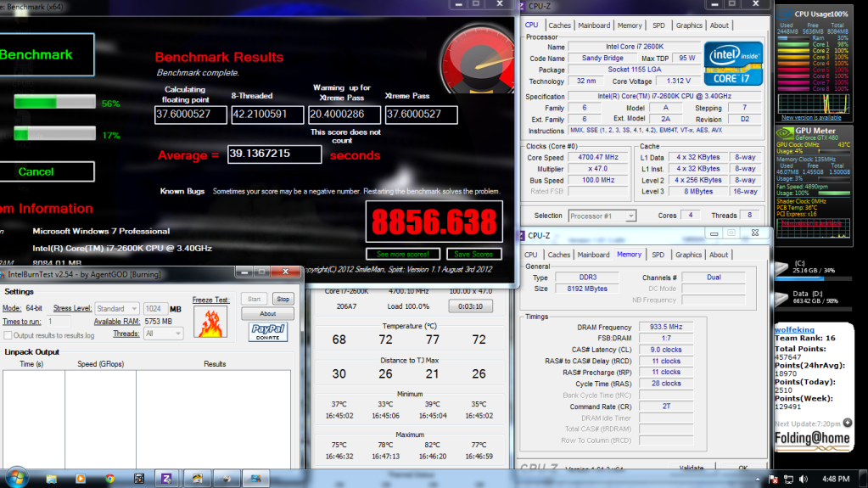Open Windows Explorer from the taskbar
The height and width of the screenshot is (488, 868).
click(51, 479)
